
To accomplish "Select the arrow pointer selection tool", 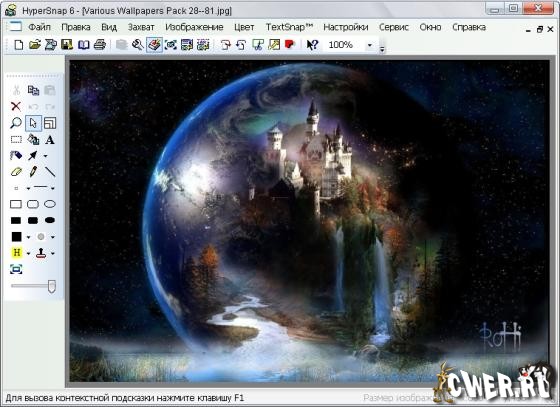I will (x=33, y=123).
